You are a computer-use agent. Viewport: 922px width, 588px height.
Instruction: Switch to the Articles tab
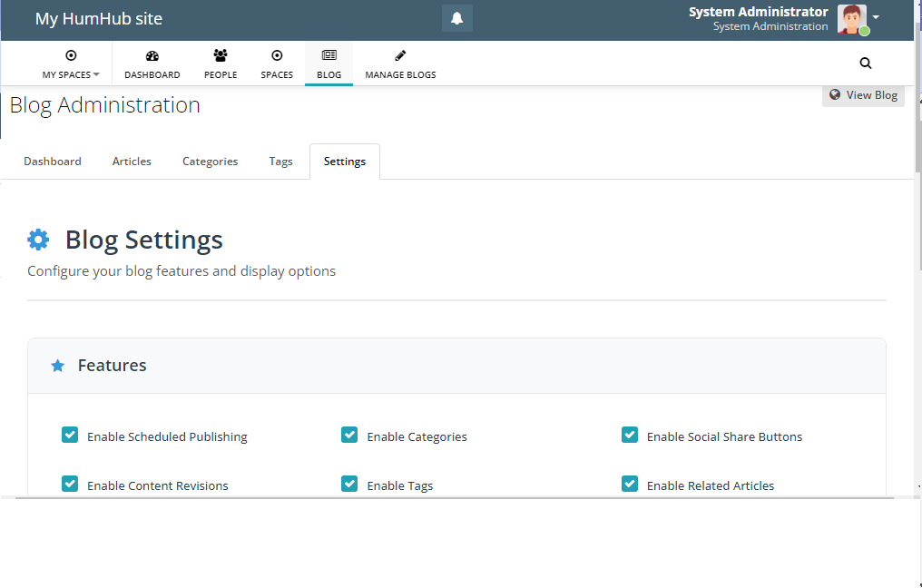click(x=132, y=162)
